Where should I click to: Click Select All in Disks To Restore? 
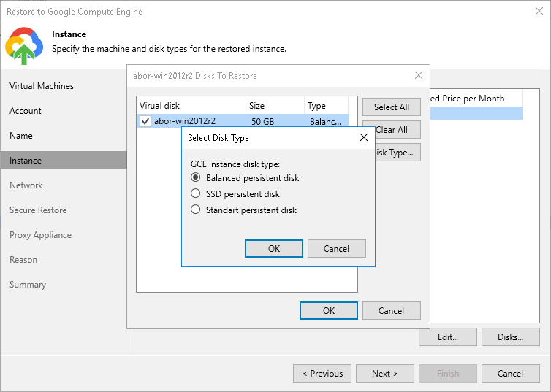point(392,107)
